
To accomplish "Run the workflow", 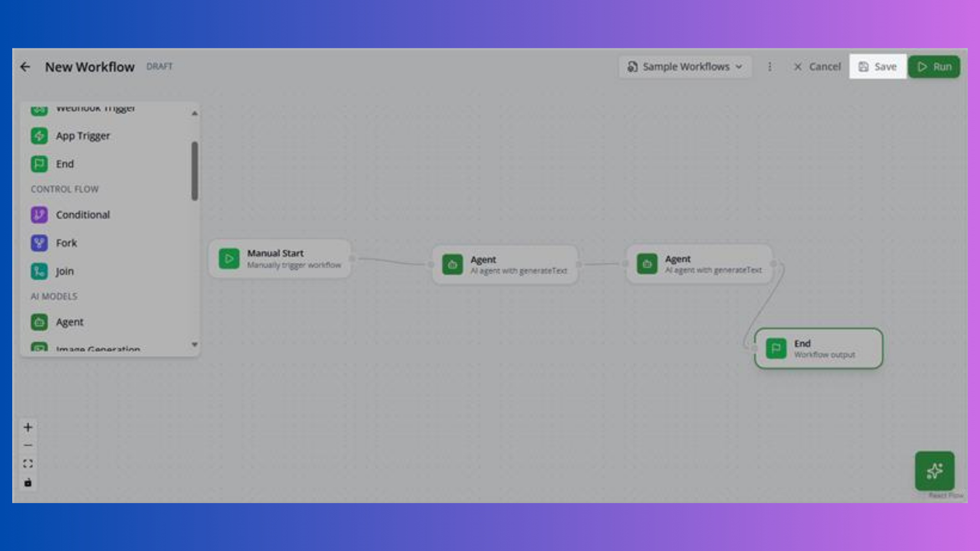I will point(934,66).
